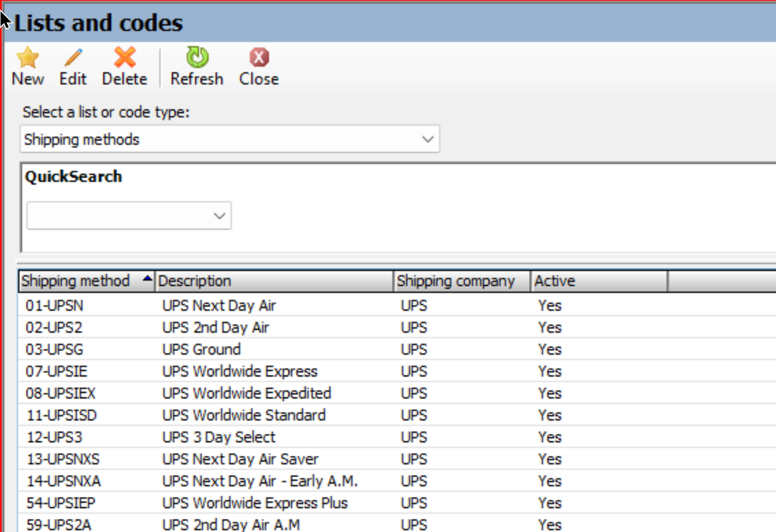Click the Active Yes cell for 03-UPSG
Viewport: 776px width, 532px height.
tap(550, 349)
